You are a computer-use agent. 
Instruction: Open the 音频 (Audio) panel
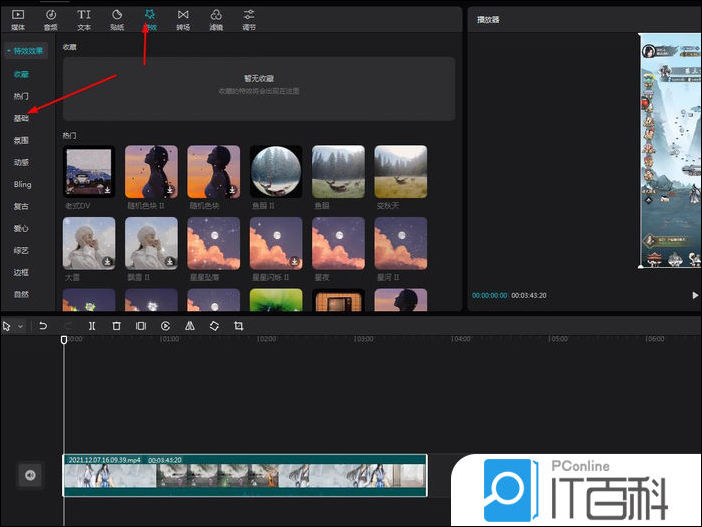pos(51,19)
